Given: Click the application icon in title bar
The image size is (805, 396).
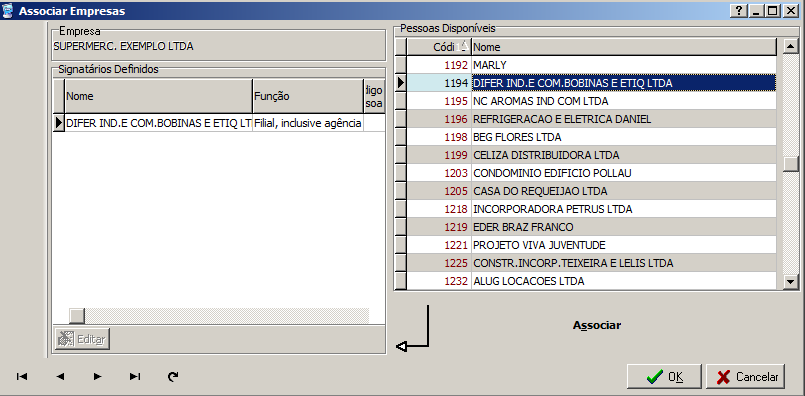Looking at the screenshot, I should [x=8, y=10].
